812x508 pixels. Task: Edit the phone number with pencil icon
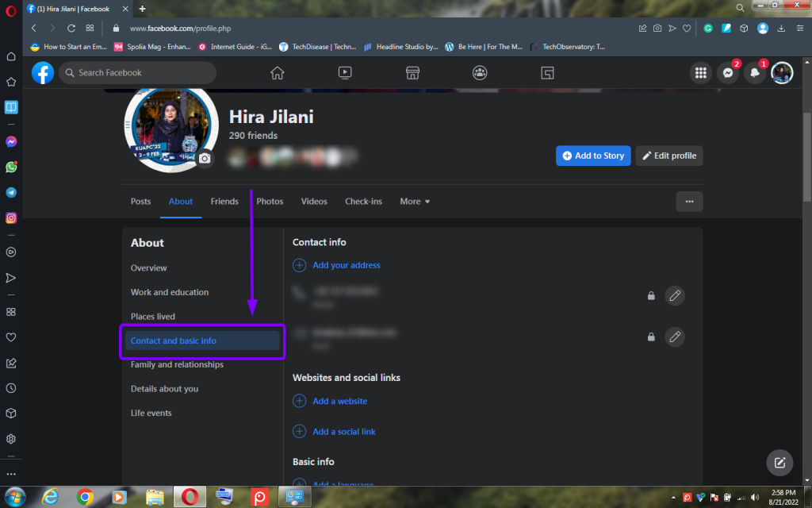pos(674,295)
